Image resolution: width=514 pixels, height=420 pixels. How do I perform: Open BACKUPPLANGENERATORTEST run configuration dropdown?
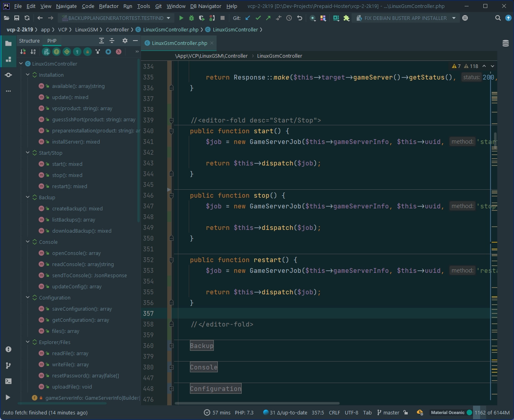(116, 18)
